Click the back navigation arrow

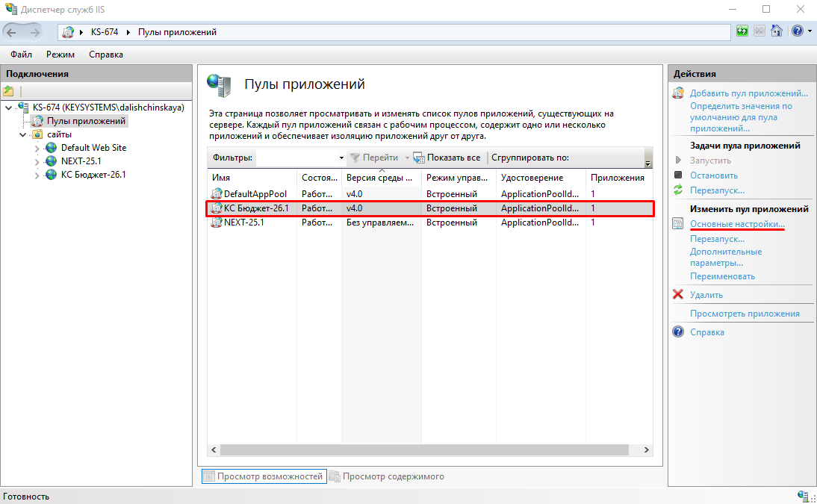pos(12,32)
